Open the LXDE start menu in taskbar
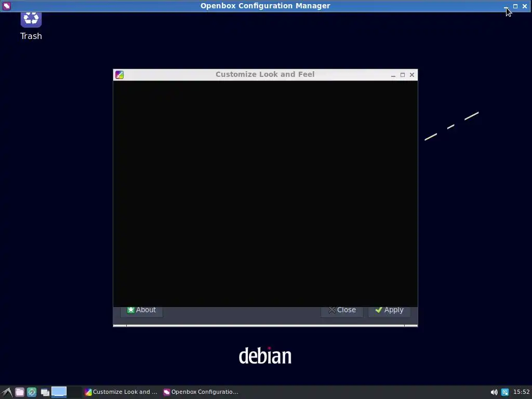This screenshot has width=532, height=399. click(7, 392)
